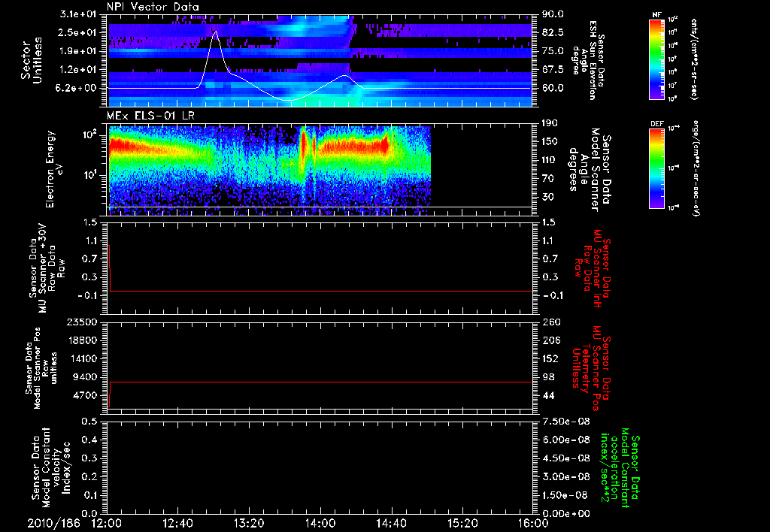Click the 12:40 time axis label
Screen dimensions: 770x532
pos(177,523)
